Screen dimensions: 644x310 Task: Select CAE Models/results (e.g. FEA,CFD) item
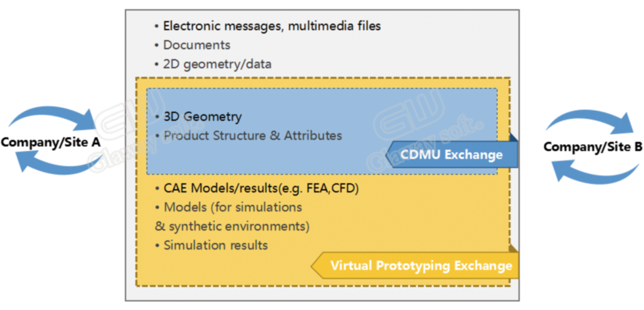tap(258, 189)
